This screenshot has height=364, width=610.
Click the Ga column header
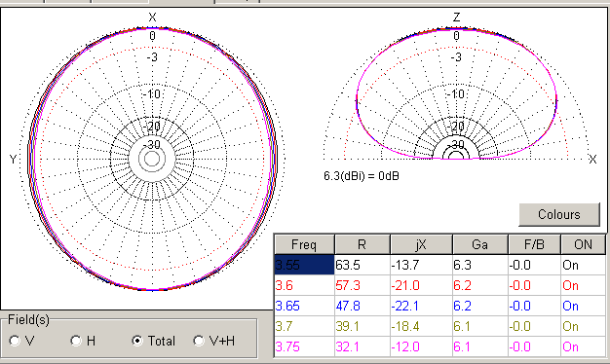coord(480,244)
